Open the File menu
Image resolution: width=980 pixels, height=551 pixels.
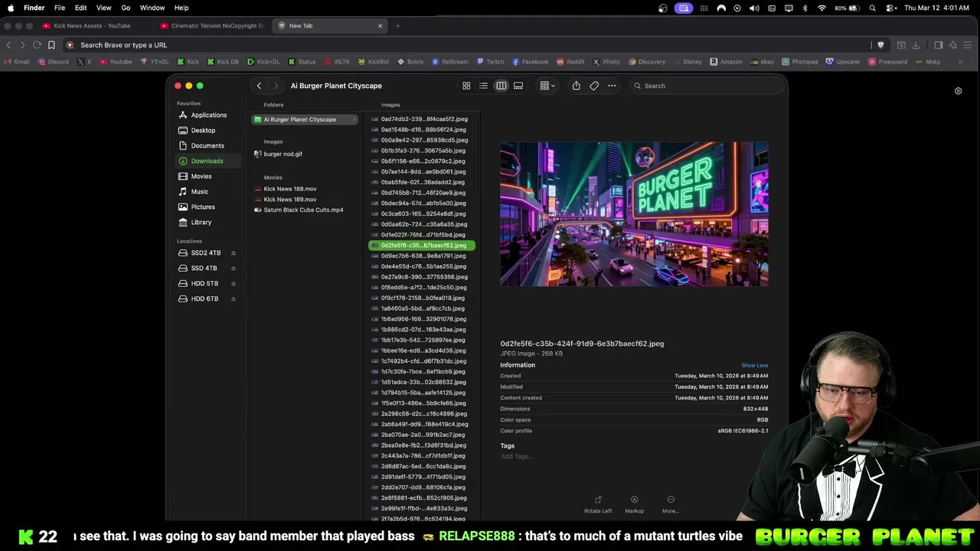60,8
